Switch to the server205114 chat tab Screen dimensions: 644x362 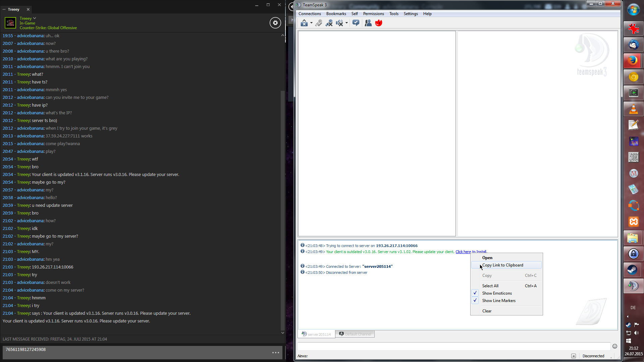[x=316, y=334]
